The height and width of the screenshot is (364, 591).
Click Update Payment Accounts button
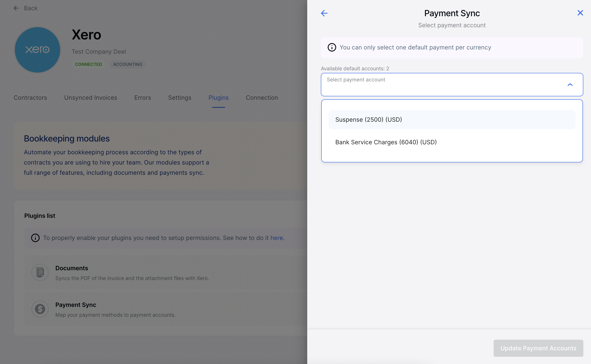538,348
